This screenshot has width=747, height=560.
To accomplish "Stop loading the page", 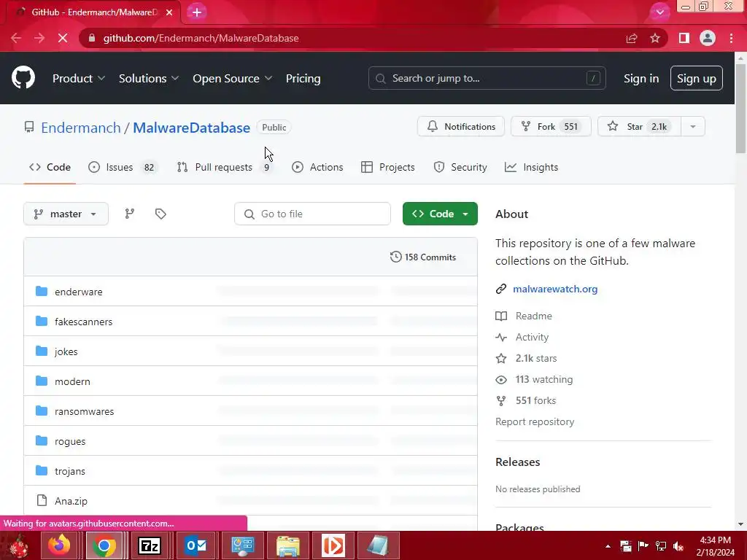I will 63,38.
